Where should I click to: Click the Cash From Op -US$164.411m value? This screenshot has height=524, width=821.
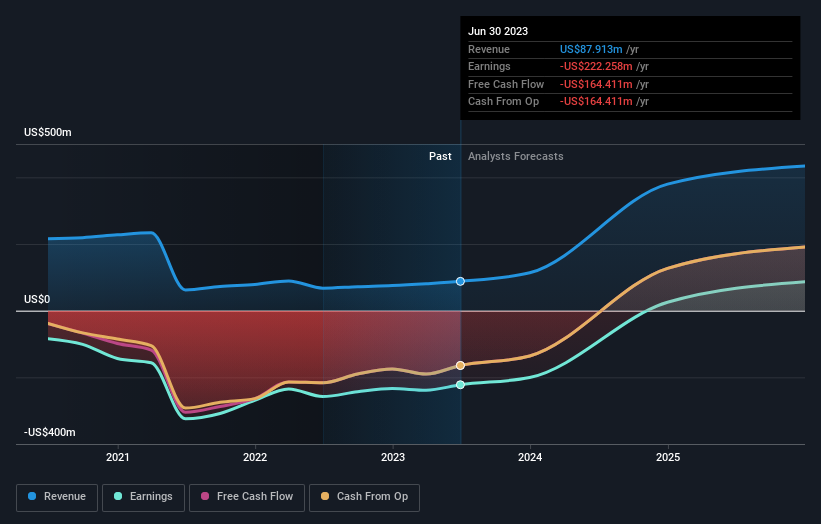[596, 102]
